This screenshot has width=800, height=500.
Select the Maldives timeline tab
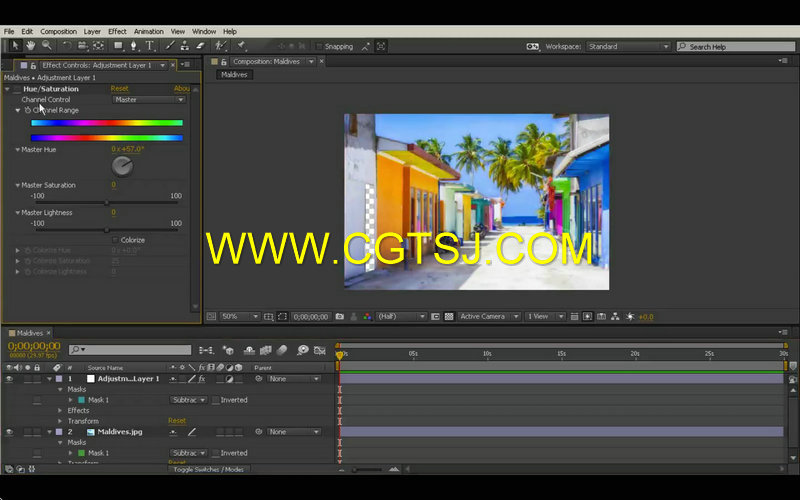click(x=30, y=333)
